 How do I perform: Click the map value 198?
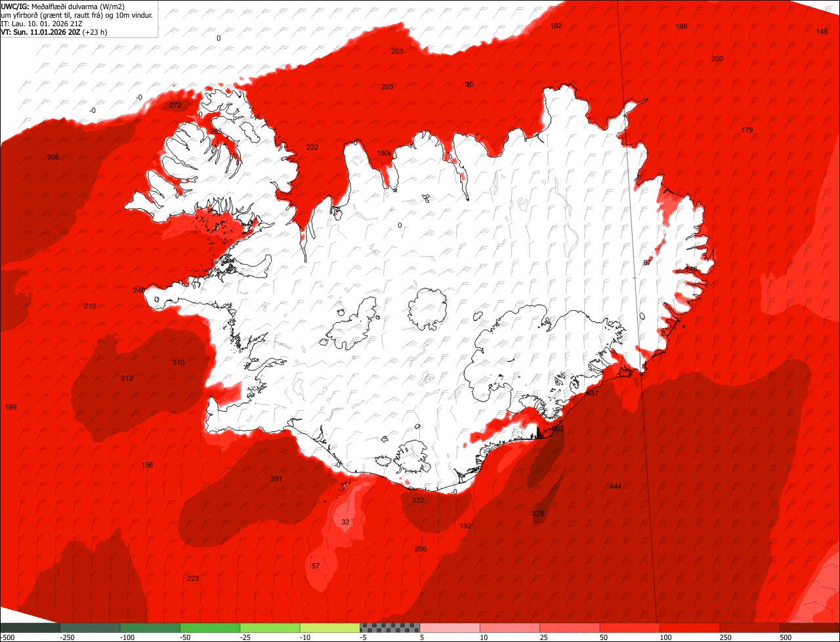click(x=681, y=26)
